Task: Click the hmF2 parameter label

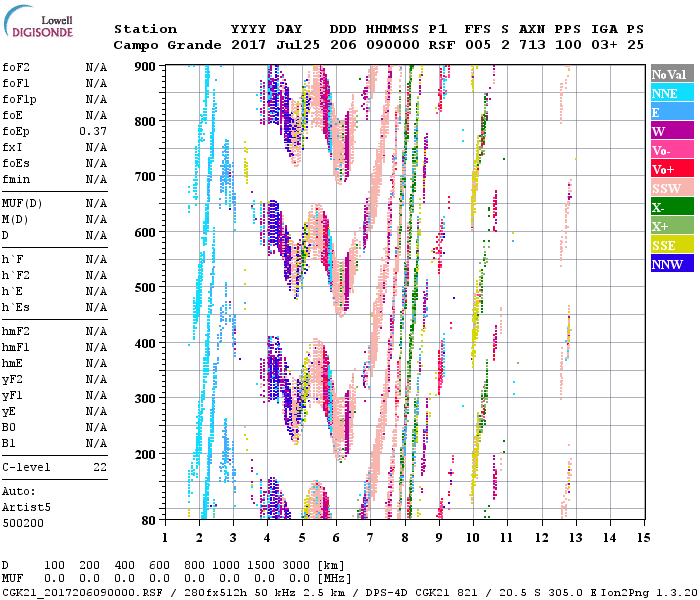Action: pyautogui.click(x=15, y=331)
